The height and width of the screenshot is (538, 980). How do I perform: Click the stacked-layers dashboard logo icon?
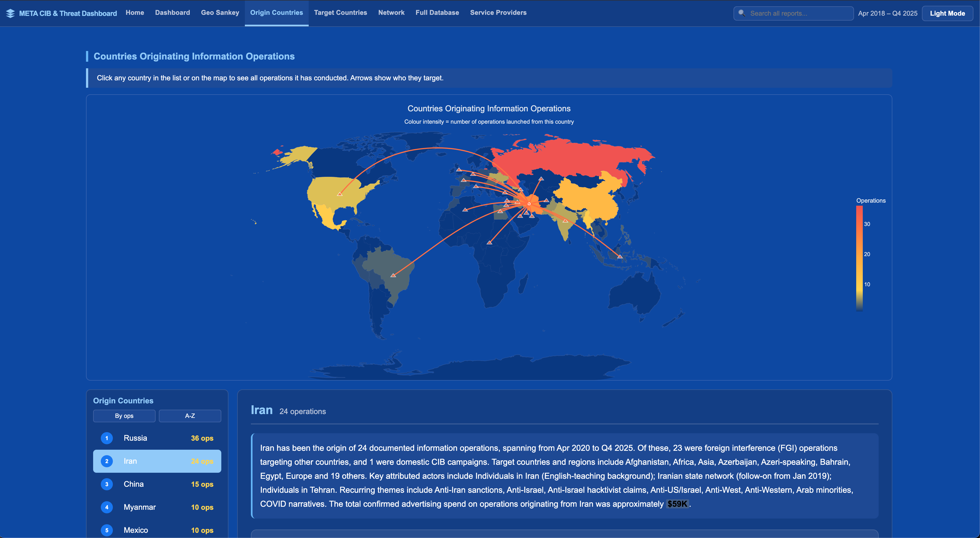click(10, 13)
